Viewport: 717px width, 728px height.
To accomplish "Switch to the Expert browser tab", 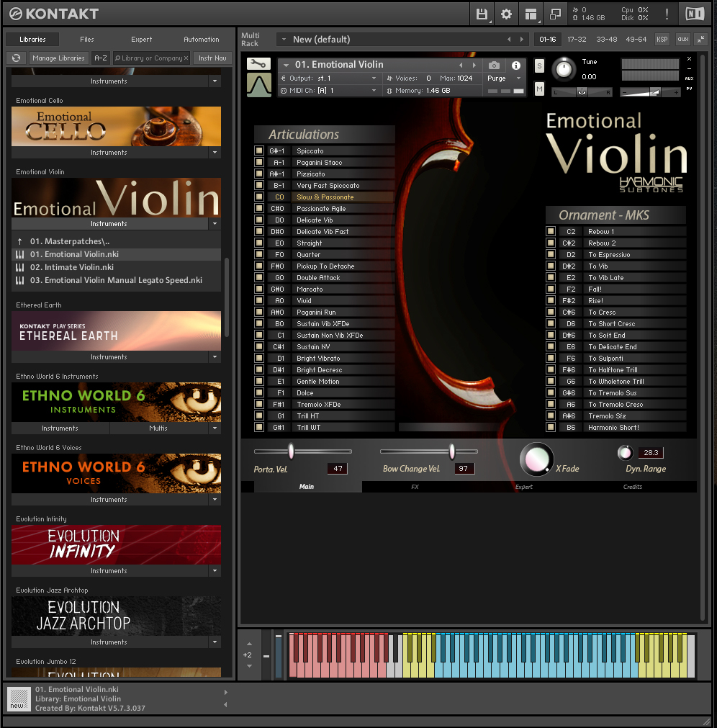I will point(142,40).
